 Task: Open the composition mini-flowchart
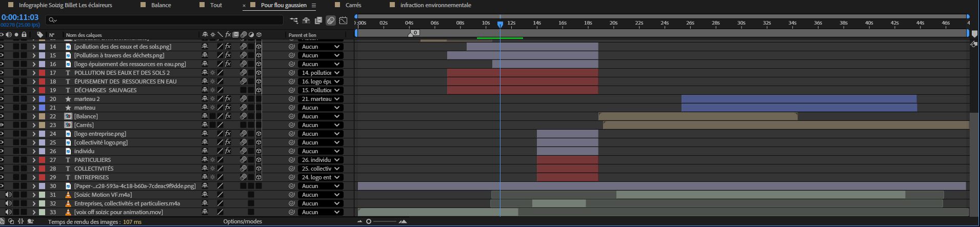click(x=294, y=20)
